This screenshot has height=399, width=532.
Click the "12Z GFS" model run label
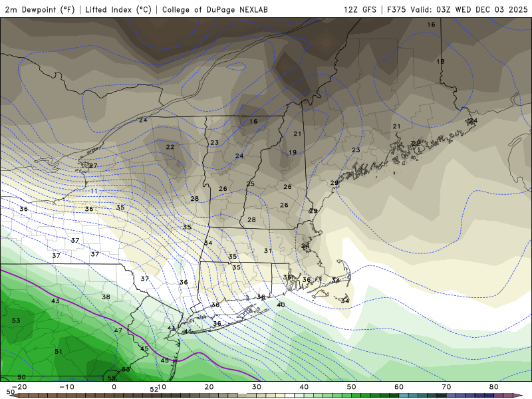(360, 9)
